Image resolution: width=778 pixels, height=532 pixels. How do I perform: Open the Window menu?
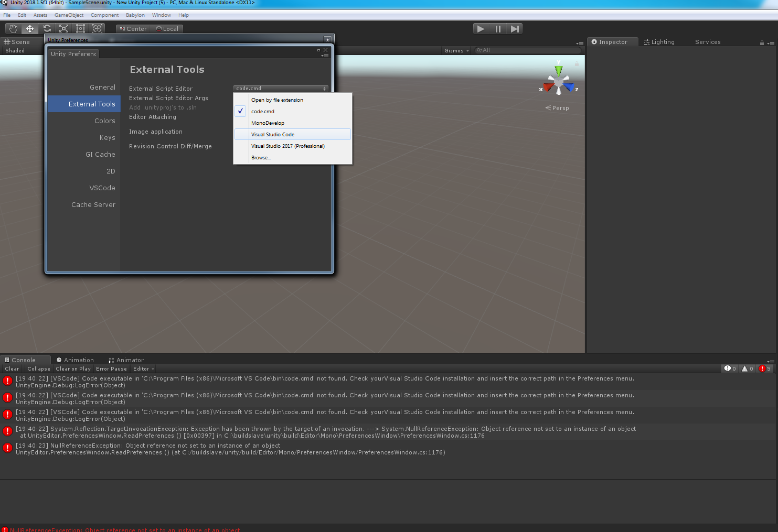[x=162, y=15]
